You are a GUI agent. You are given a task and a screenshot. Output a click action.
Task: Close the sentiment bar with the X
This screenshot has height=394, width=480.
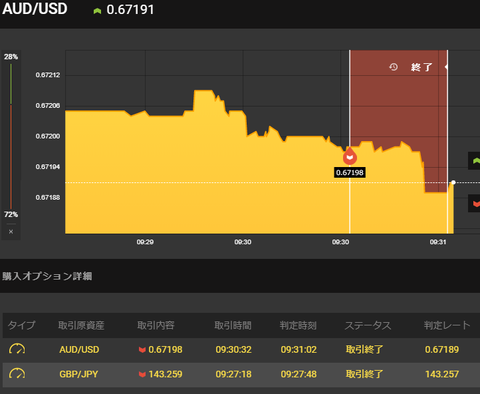11,232
